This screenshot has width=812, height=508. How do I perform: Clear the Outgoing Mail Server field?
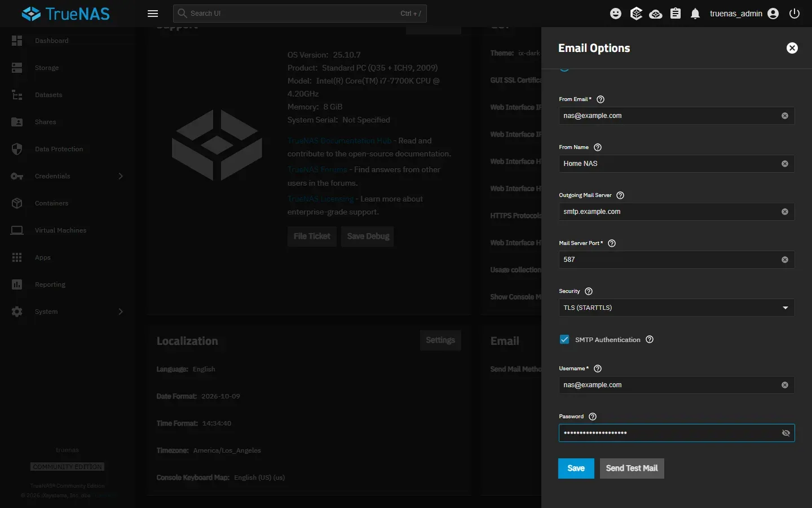(785, 212)
